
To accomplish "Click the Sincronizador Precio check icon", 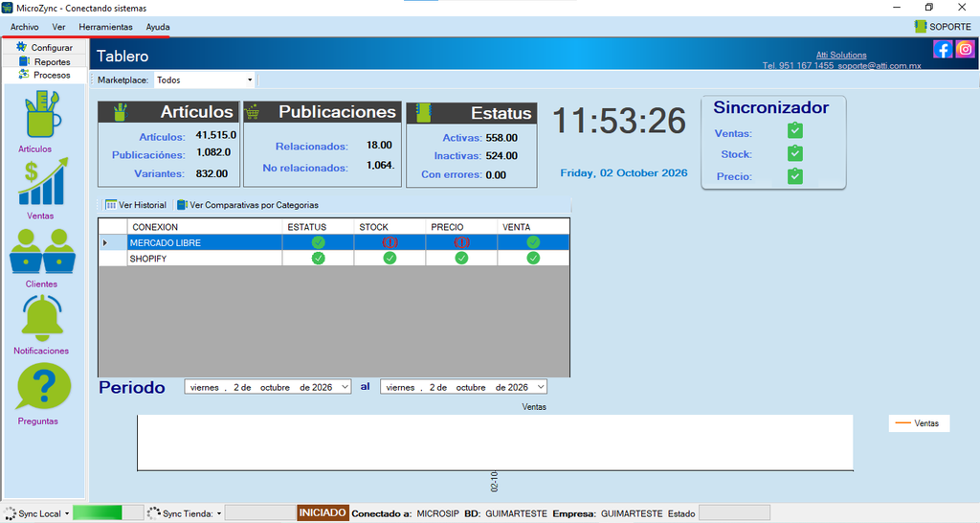I will click(795, 176).
